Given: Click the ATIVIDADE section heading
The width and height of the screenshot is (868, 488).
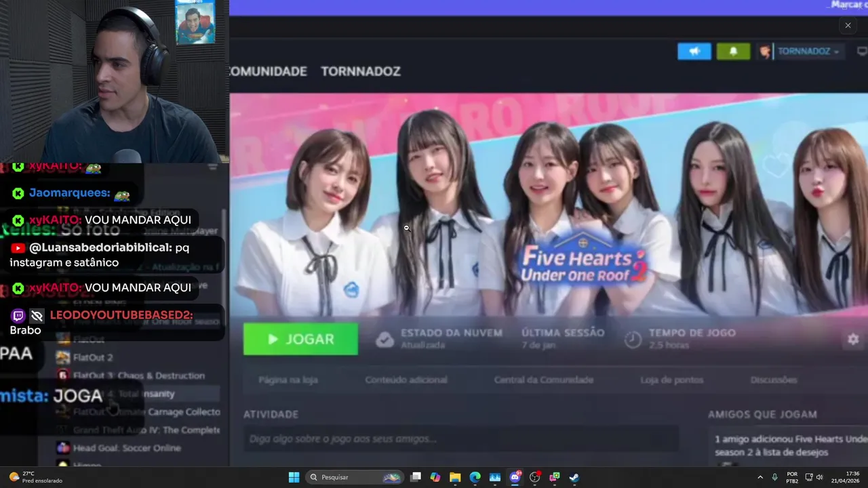Looking at the screenshot, I should click(x=271, y=414).
